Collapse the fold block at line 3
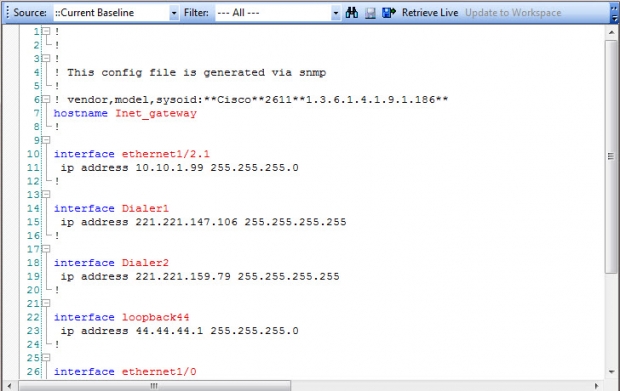The image size is (620, 391). pyautogui.click(x=46, y=58)
